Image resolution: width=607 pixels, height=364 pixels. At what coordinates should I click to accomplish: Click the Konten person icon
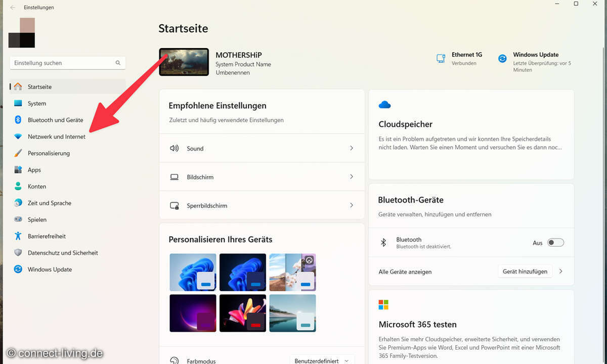coord(18,186)
